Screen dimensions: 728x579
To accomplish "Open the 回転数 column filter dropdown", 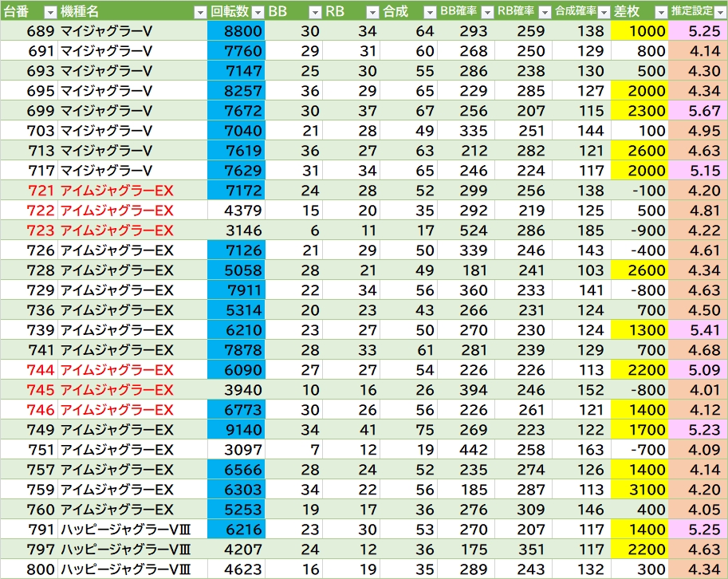I will click(x=258, y=13).
